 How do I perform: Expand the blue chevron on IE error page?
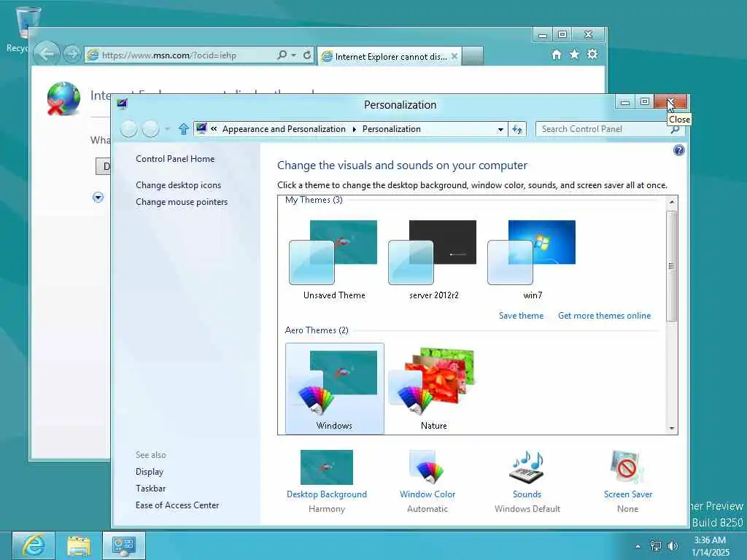tap(98, 197)
